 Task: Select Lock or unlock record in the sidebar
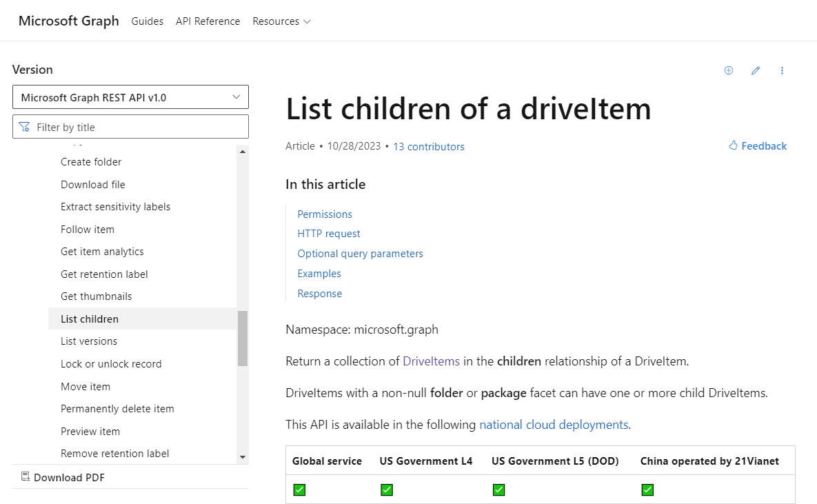coord(111,364)
